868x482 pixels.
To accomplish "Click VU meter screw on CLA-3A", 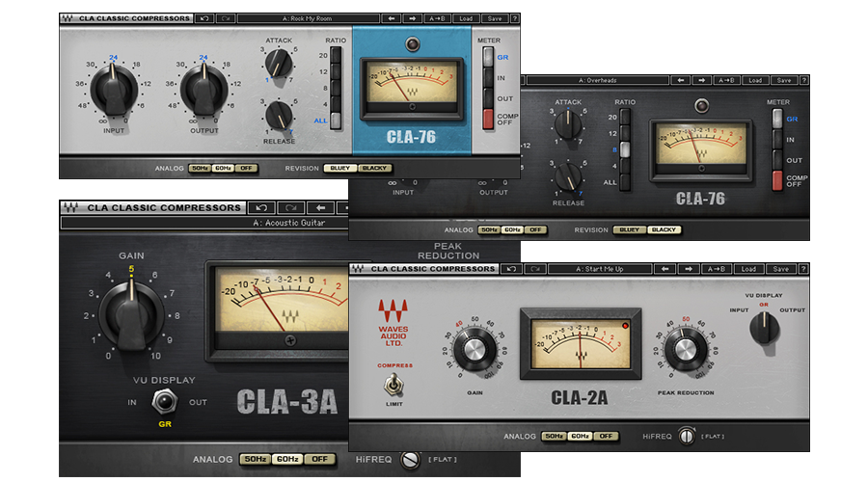I will tap(289, 340).
